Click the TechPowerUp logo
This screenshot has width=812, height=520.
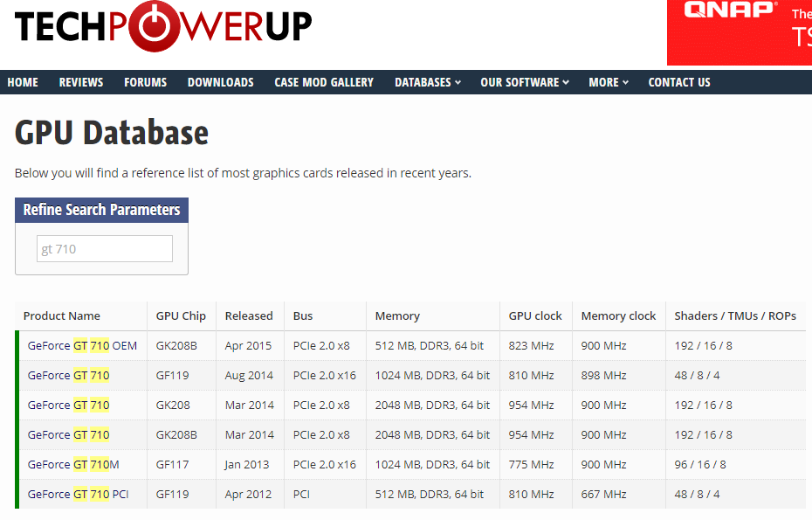coord(163,26)
